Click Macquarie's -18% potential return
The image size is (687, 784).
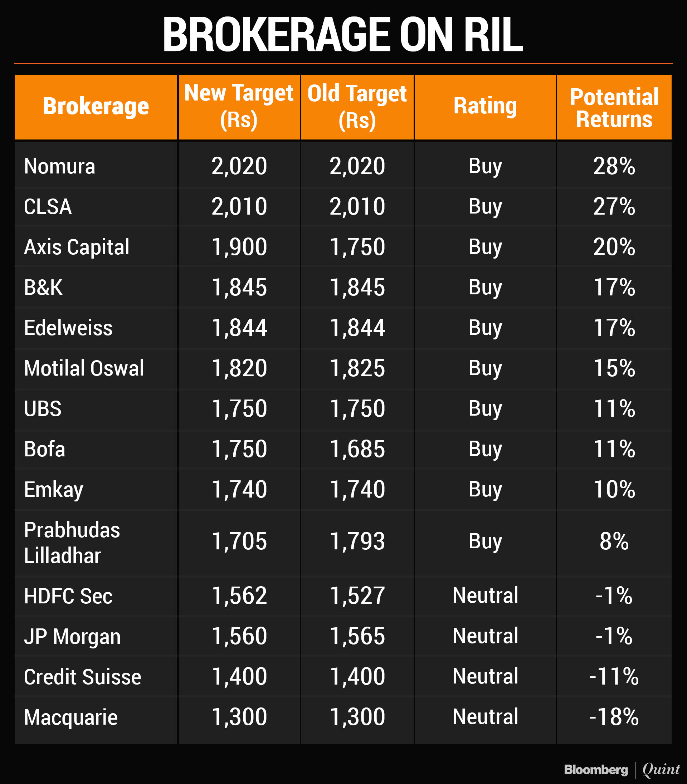tap(614, 717)
